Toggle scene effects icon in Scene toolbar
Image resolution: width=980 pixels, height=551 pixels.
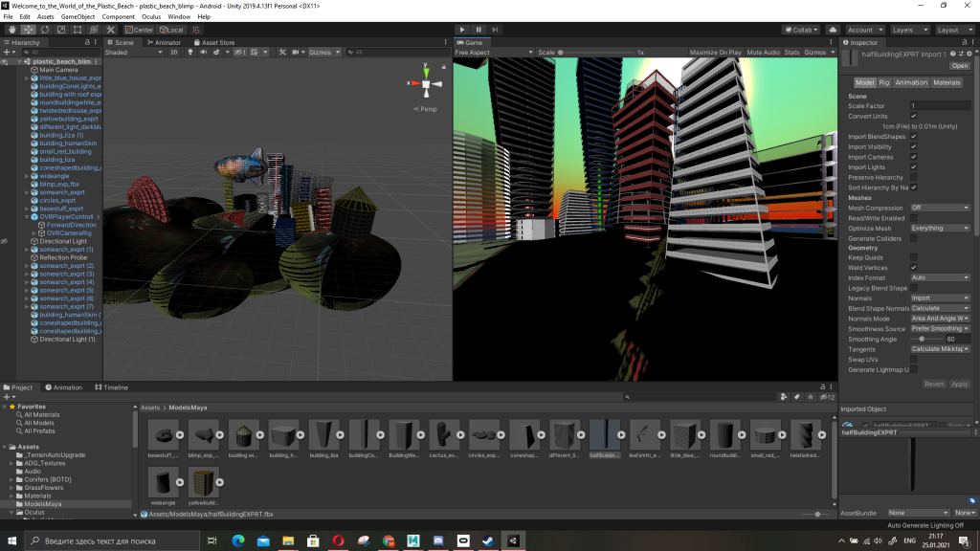216,53
